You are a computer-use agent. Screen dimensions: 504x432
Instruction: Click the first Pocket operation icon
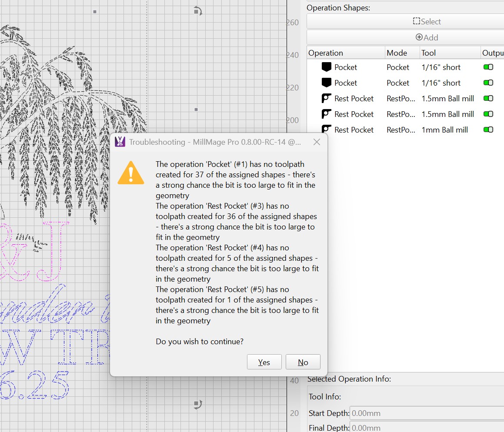[327, 67]
